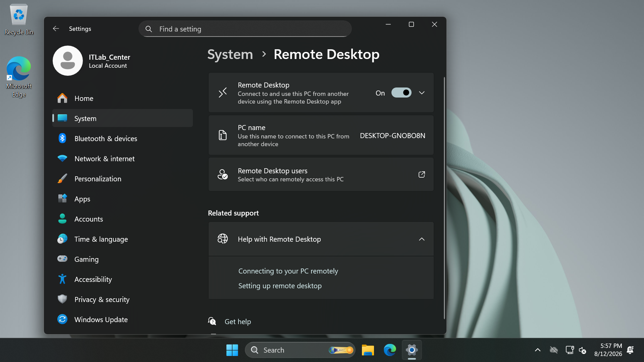The height and width of the screenshot is (362, 644).
Task: Show hidden icons in system tray
Action: click(x=538, y=350)
